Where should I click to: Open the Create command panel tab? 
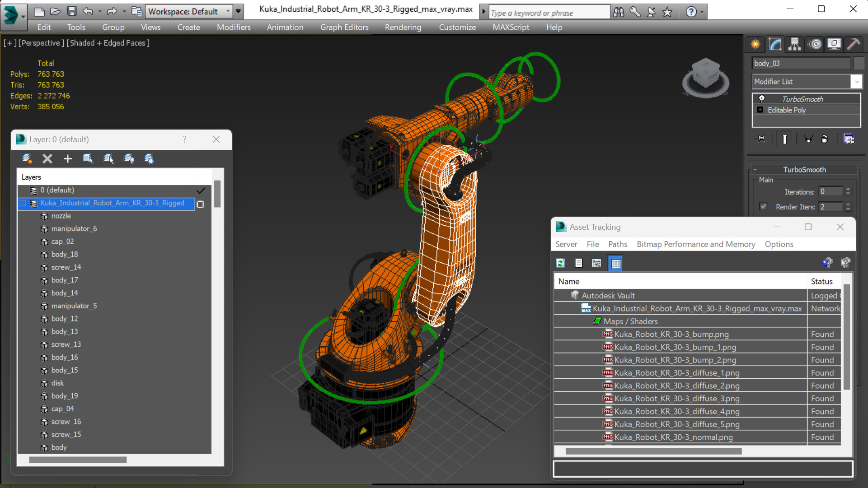point(755,44)
